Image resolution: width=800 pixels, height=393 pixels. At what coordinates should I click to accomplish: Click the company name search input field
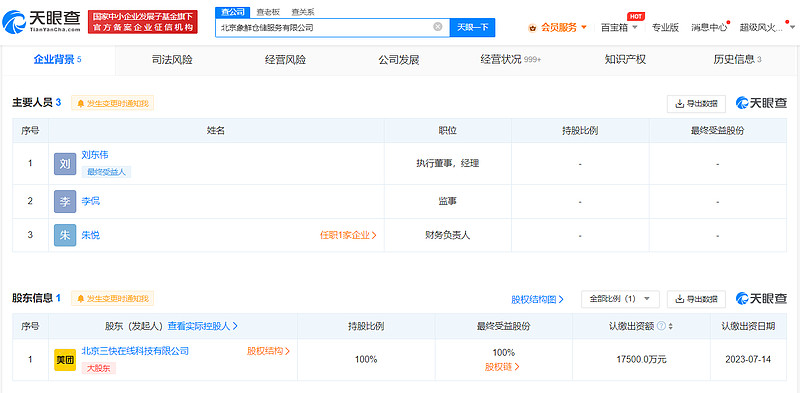click(324, 28)
